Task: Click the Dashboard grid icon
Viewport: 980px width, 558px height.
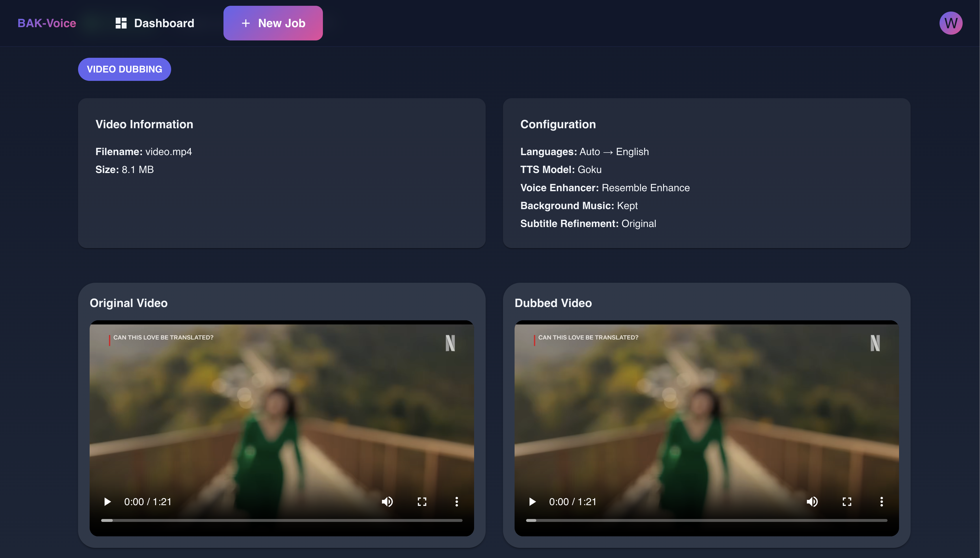Action: coord(121,23)
